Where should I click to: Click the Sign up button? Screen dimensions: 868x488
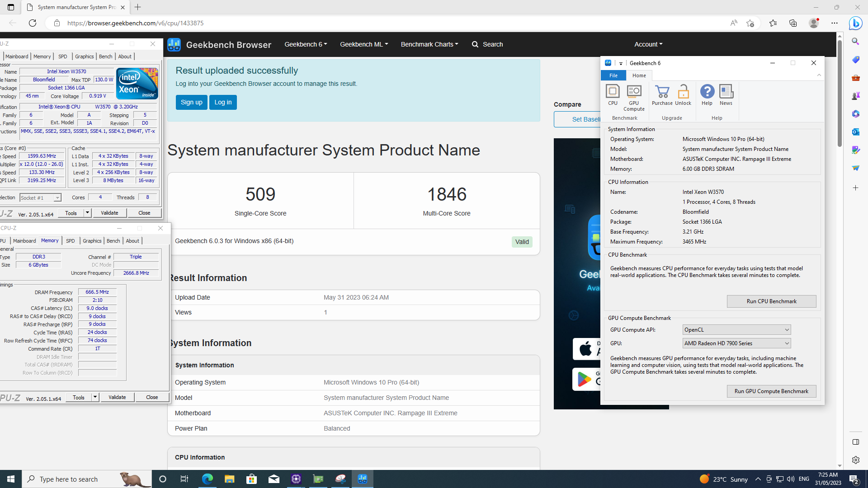point(192,102)
